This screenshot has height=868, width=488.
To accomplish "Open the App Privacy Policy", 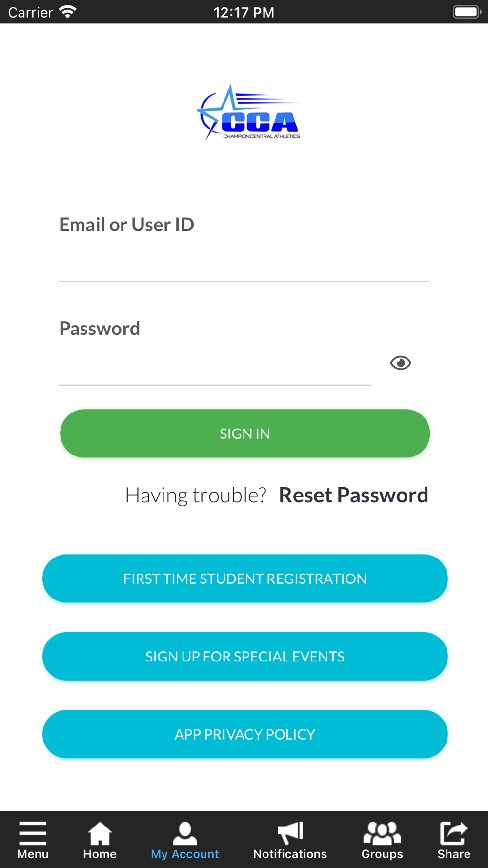I will click(x=245, y=734).
